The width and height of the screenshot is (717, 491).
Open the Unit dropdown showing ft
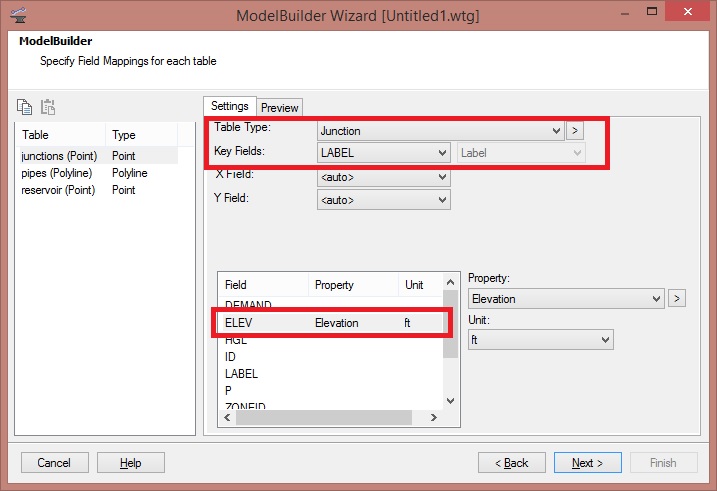[x=540, y=340]
